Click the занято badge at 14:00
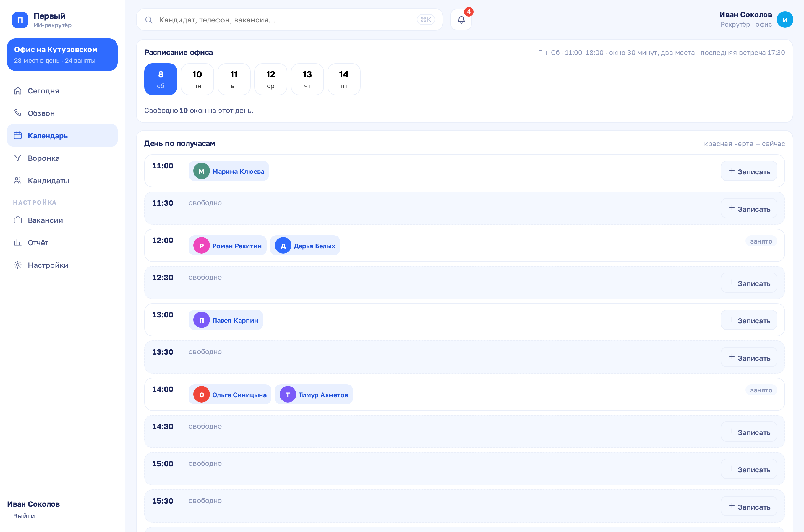 tap(761, 390)
